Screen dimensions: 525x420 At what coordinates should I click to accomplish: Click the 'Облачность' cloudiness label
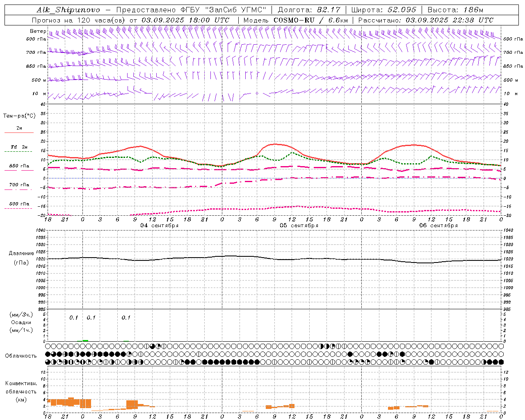[21, 356]
